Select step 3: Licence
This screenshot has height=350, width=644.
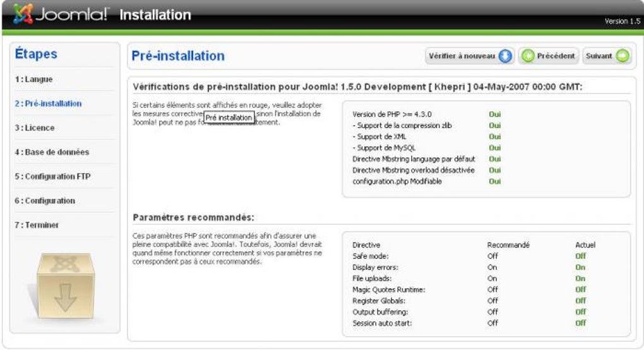pos(35,128)
